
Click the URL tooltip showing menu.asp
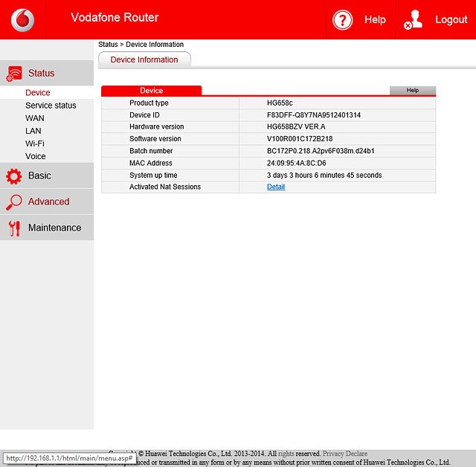(x=69, y=458)
